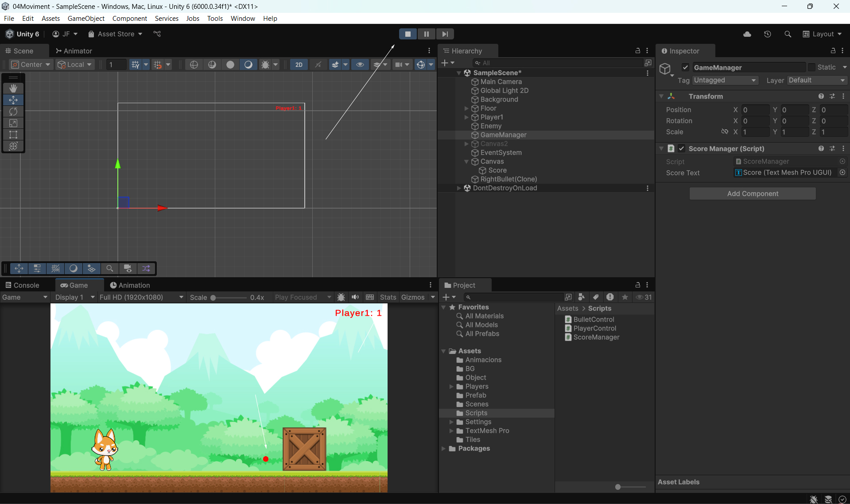Disable the Score Manager script checkbox
This screenshot has width=850, height=504.
coord(682,149)
